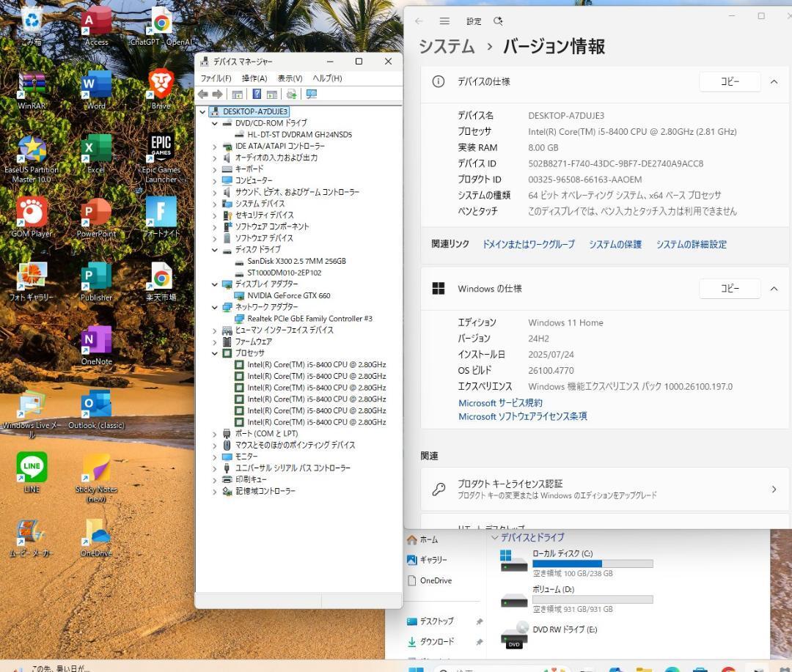792x672 pixels.
Task: Click Device Manager help toolbar icon
Action: pyautogui.click(x=257, y=94)
